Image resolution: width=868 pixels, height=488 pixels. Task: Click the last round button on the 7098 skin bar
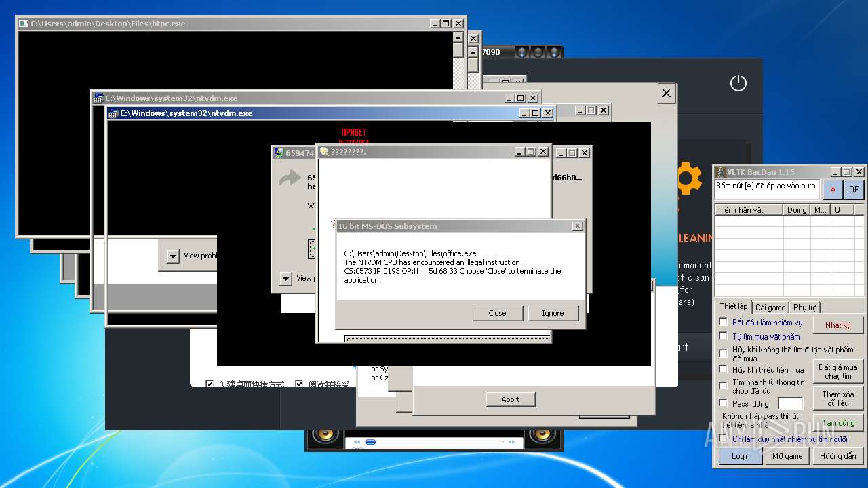[x=553, y=52]
